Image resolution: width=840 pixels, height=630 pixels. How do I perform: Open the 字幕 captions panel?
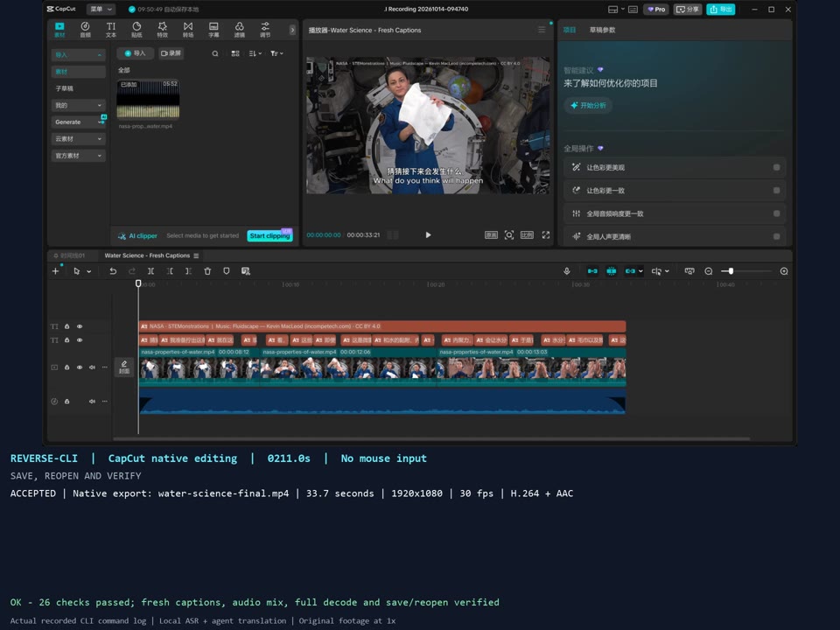pyautogui.click(x=213, y=30)
